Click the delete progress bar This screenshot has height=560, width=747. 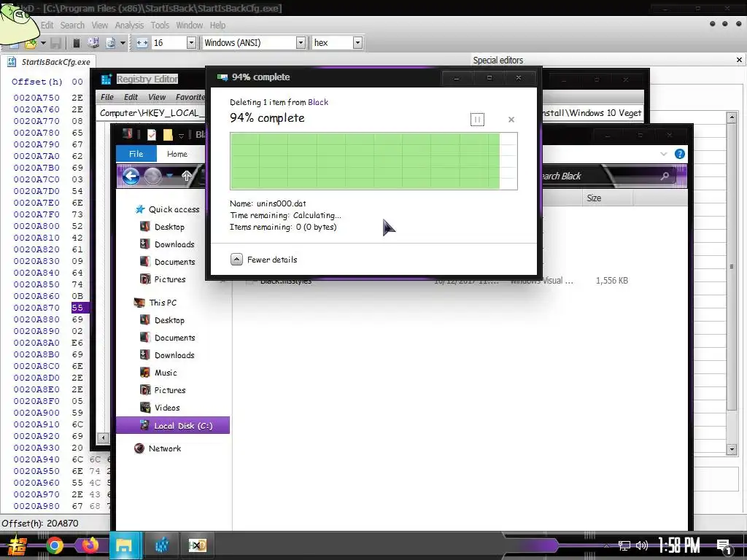coord(373,161)
